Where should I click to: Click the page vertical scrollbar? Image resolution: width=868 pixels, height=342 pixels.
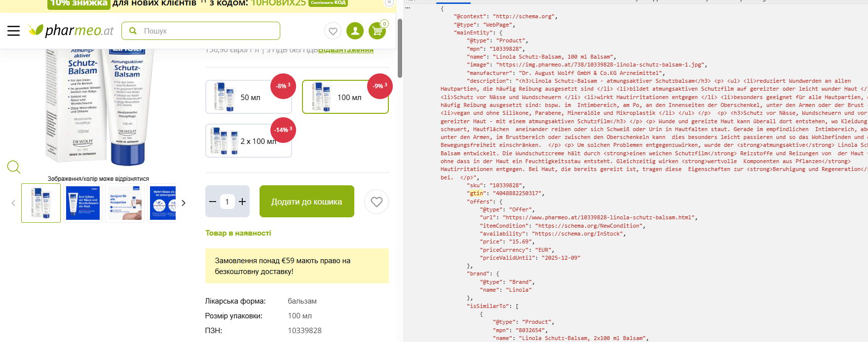point(400,48)
